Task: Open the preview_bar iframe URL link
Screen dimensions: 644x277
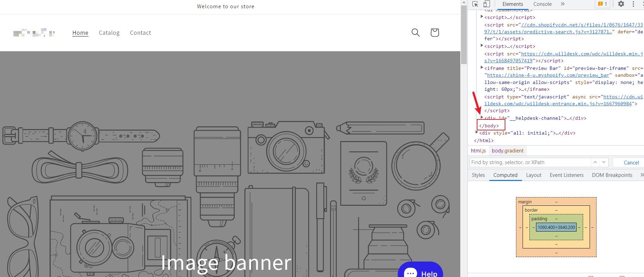Action: pyautogui.click(x=548, y=75)
